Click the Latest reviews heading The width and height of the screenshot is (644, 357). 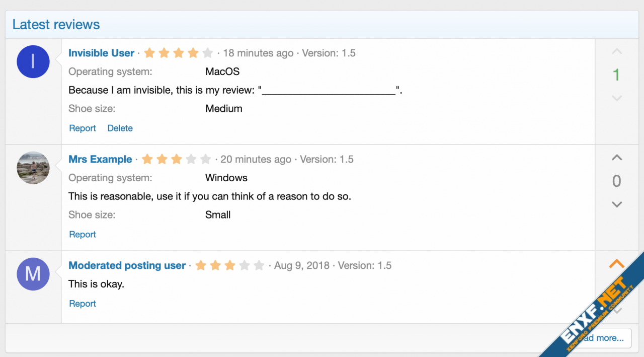click(x=56, y=25)
